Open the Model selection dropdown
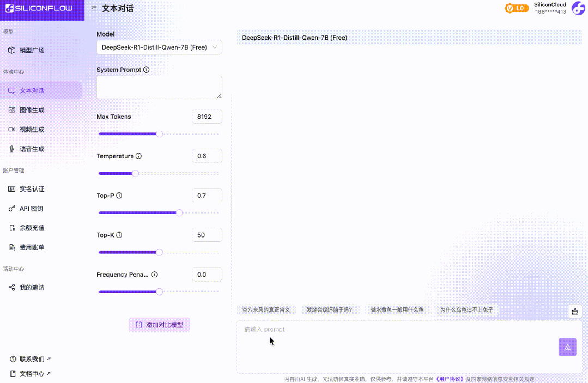Image resolution: width=588 pixels, height=383 pixels. [x=159, y=47]
